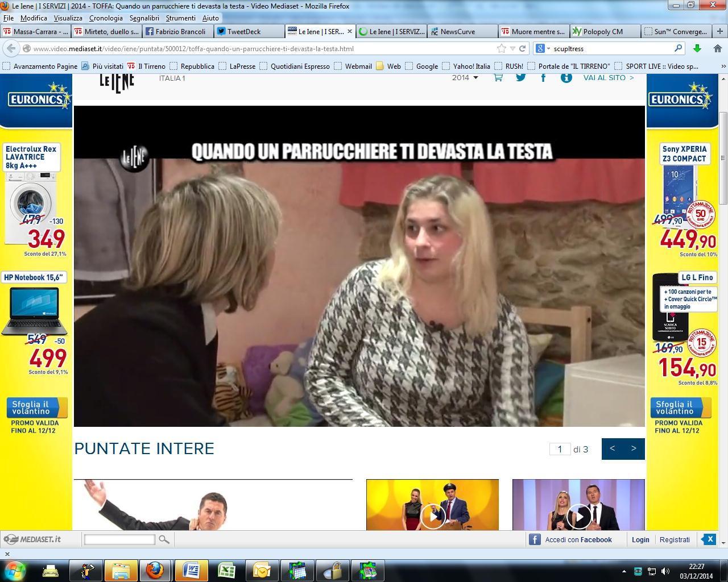Switch to the NewsCurve tab
Viewport: 728px width, 582px height.
point(462,31)
